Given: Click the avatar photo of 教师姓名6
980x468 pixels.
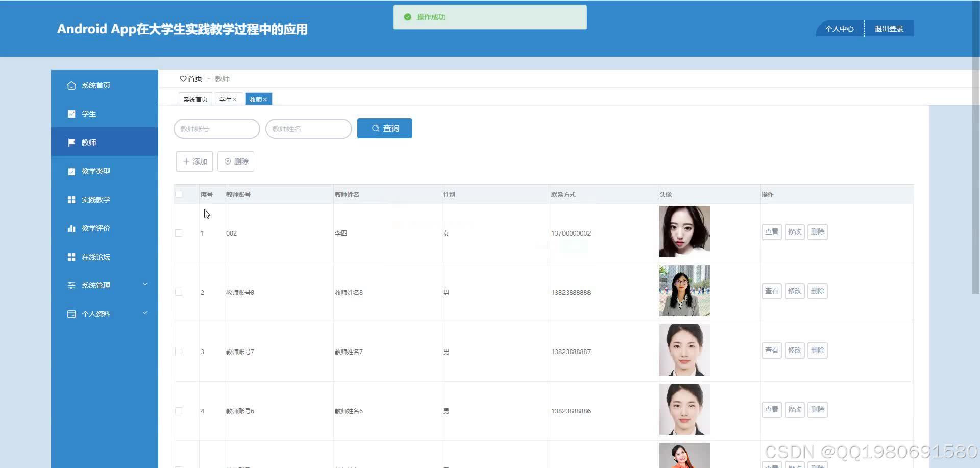Looking at the screenshot, I should click(x=685, y=409).
